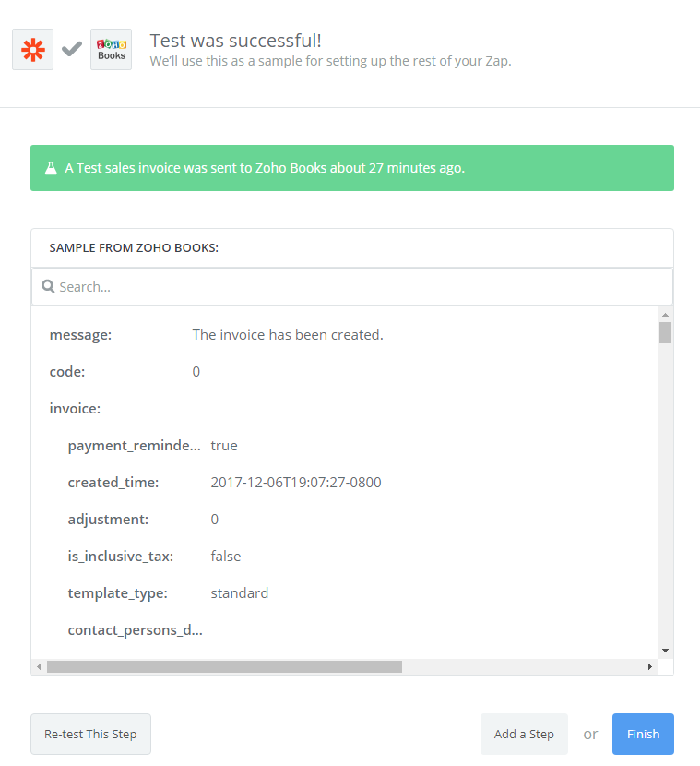Click the blue Finish button
The height and width of the screenshot is (766, 700).
643,734
